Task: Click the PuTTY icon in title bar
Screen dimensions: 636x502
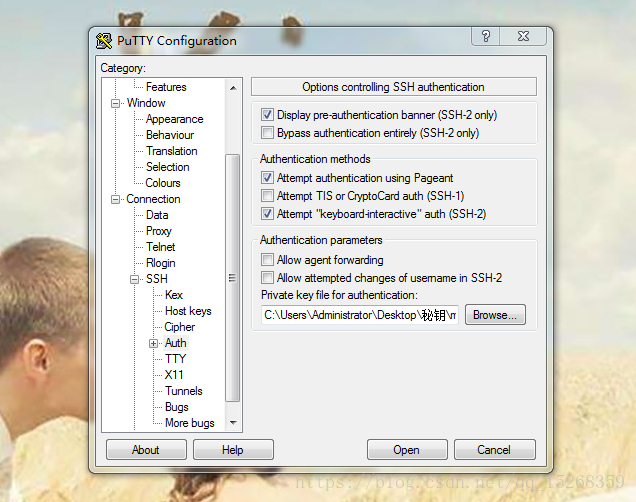Action: [x=104, y=41]
